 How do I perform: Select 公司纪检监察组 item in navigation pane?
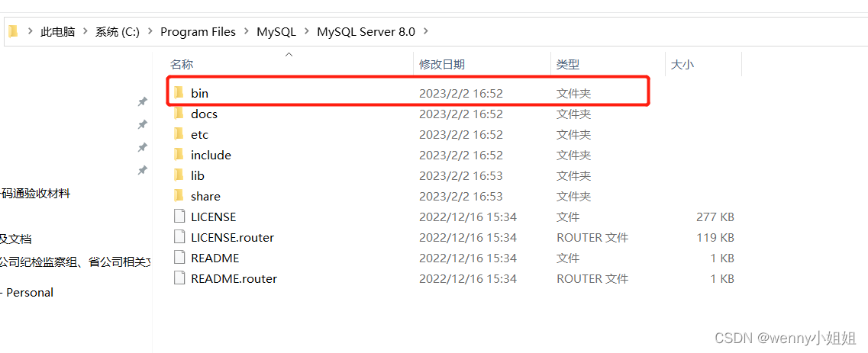point(76,263)
